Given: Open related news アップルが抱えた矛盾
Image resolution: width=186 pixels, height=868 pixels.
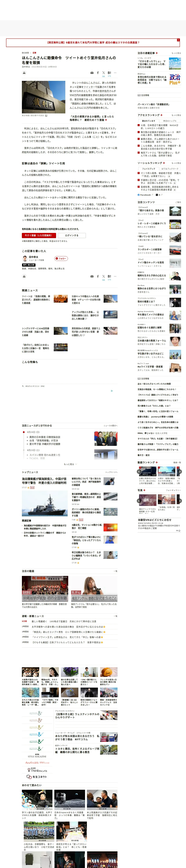Looking at the screenshot, I should coord(85,315).
